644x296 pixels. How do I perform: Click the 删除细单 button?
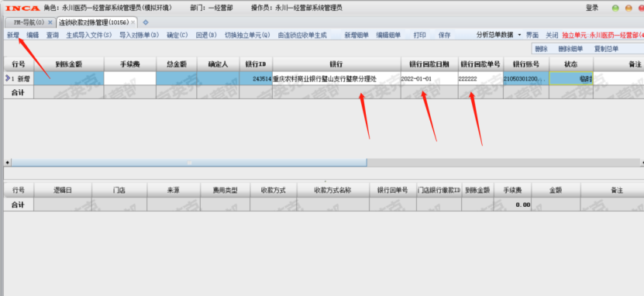[x=570, y=49]
